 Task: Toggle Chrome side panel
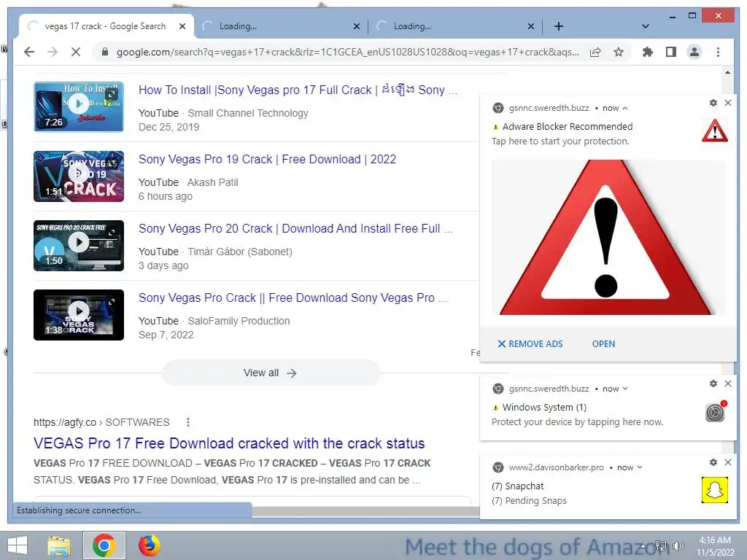point(671,52)
